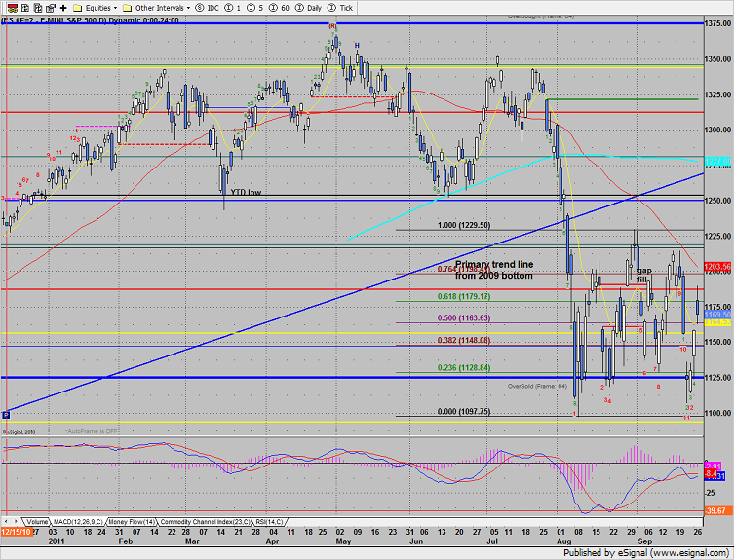Click the 1.000 (1229.50) Fibonacci label

(464, 225)
